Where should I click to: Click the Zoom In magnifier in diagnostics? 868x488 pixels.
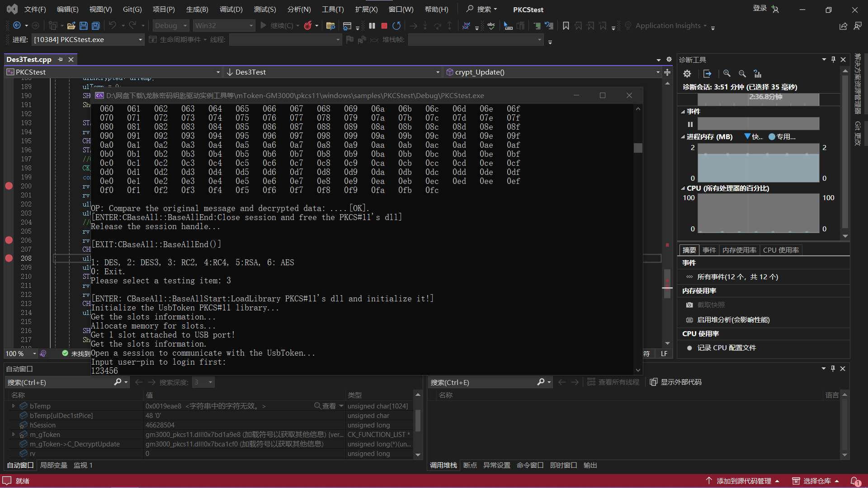(727, 74)
